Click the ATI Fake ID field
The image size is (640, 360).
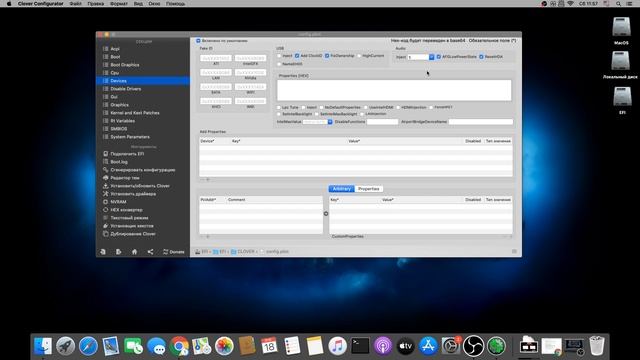(x=216, y=58)
